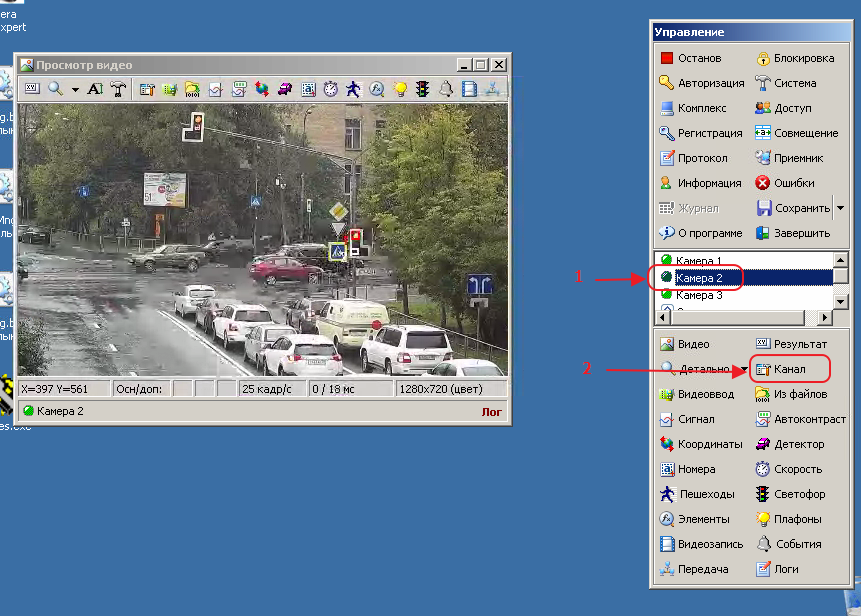Click the hammer settings icon in video toolbar
Screen dimensions: 861x616
[119, 89]
